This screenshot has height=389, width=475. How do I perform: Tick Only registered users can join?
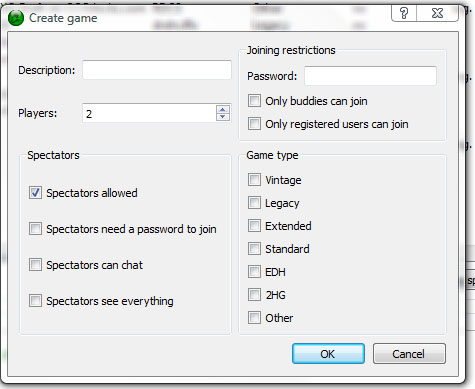point(254,124)
